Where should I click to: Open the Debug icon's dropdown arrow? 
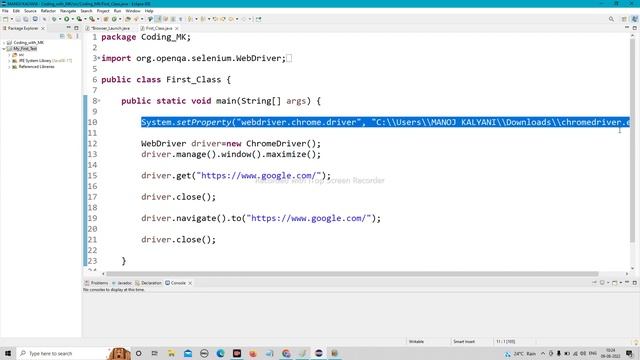(60, 19)
